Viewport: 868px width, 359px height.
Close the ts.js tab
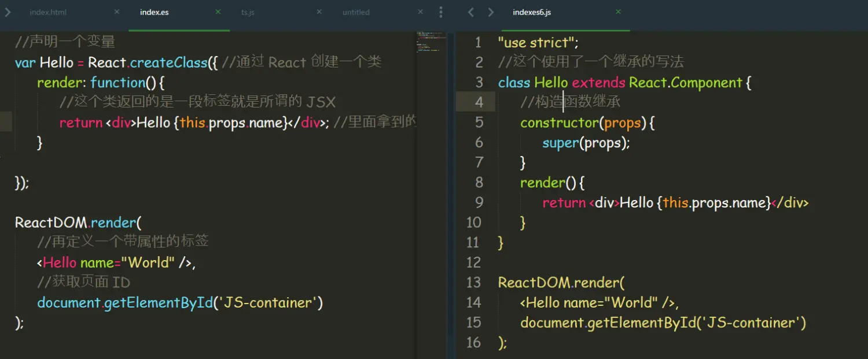[320, 12]
